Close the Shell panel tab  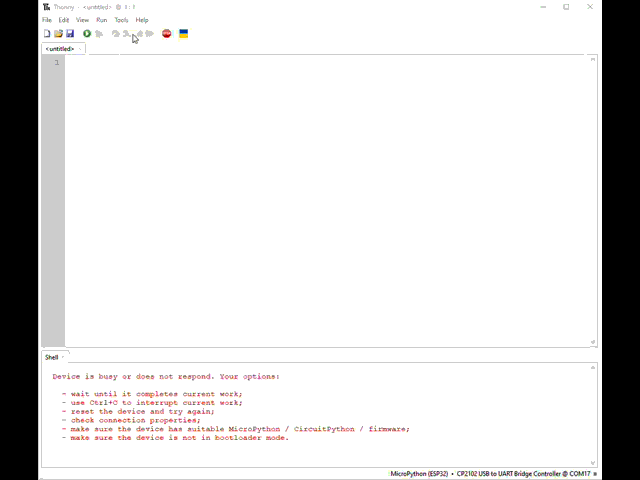[x=63, y=357]
